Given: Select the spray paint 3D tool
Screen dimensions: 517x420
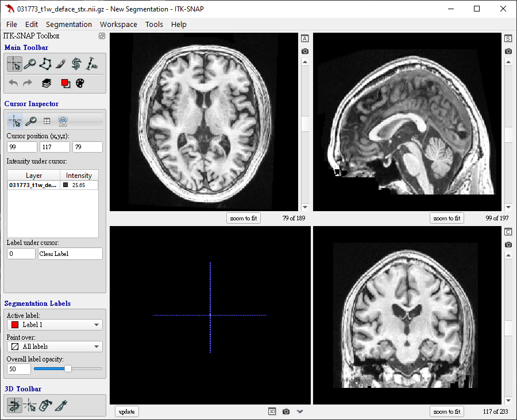Looking at the screenshot, I should 45,405.
